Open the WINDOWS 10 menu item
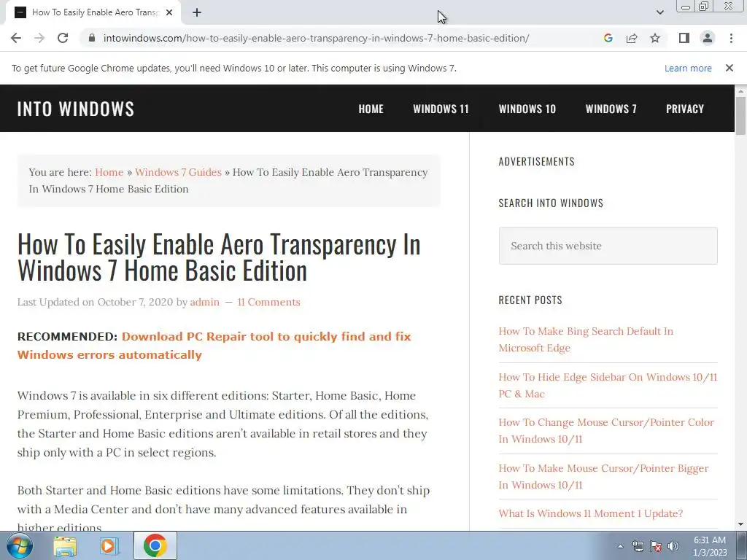Screen dimensions: 747x560 pyautogui.click(x=527, y=109)
